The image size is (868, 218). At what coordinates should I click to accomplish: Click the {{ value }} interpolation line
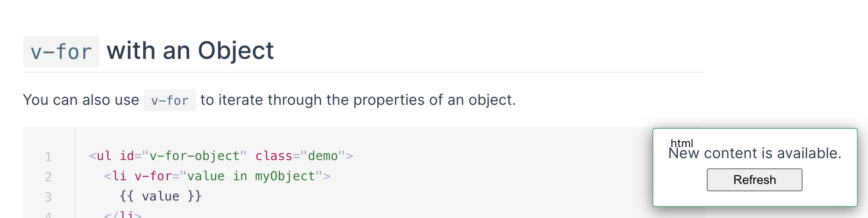click(x=160, y=196)
